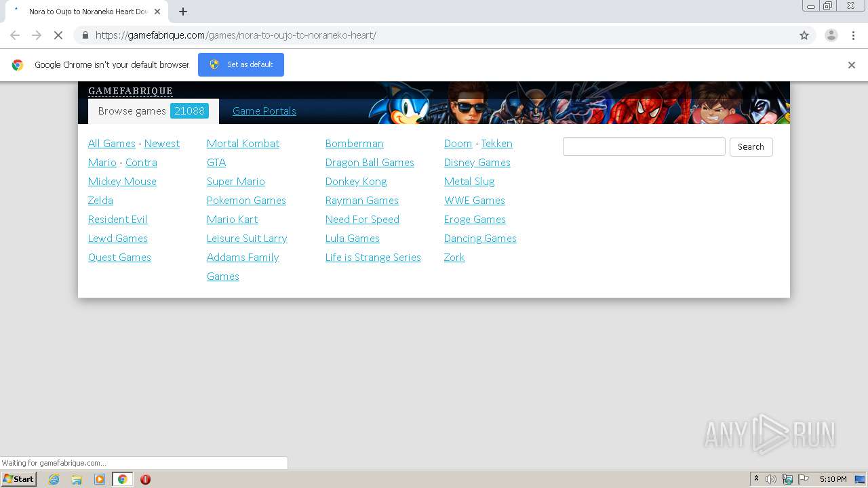Open the Tekken link
Viewport: 868px width, 488px height.
click(497, 144)
